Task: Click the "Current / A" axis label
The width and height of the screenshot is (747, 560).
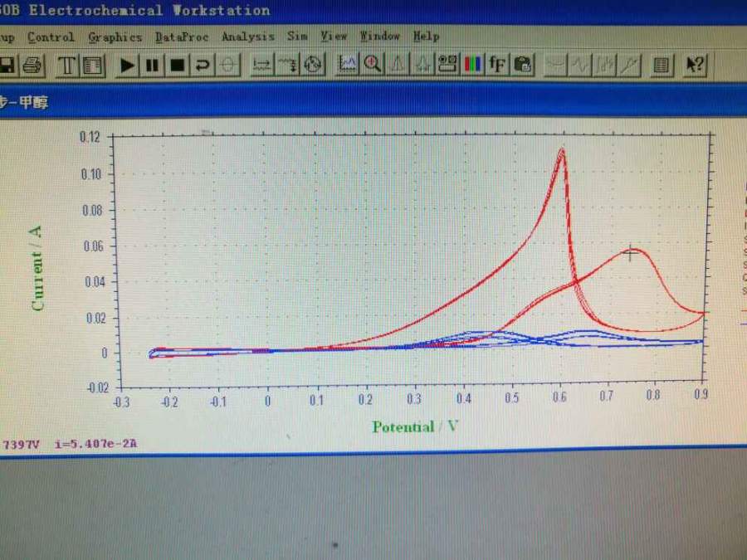Action: pos(37,268)
